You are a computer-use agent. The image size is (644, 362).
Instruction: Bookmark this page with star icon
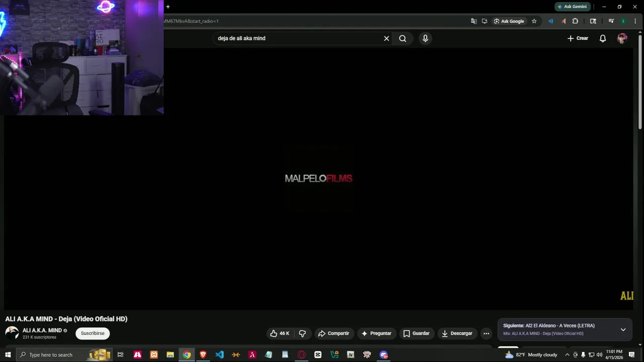point(534,21)
